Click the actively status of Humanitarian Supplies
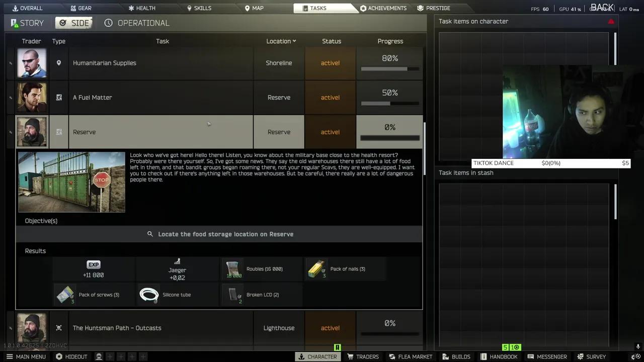 pos(330,63)
